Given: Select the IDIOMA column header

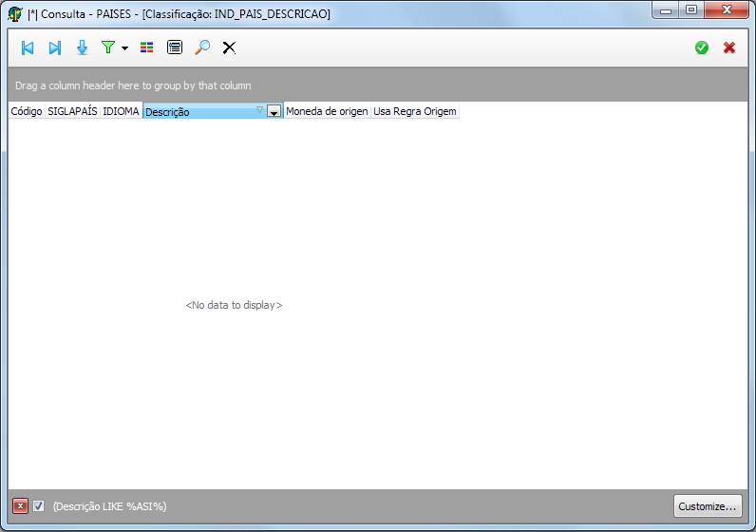Looking at the screenshot, I should pyautogui.click(x=121, y=111).
